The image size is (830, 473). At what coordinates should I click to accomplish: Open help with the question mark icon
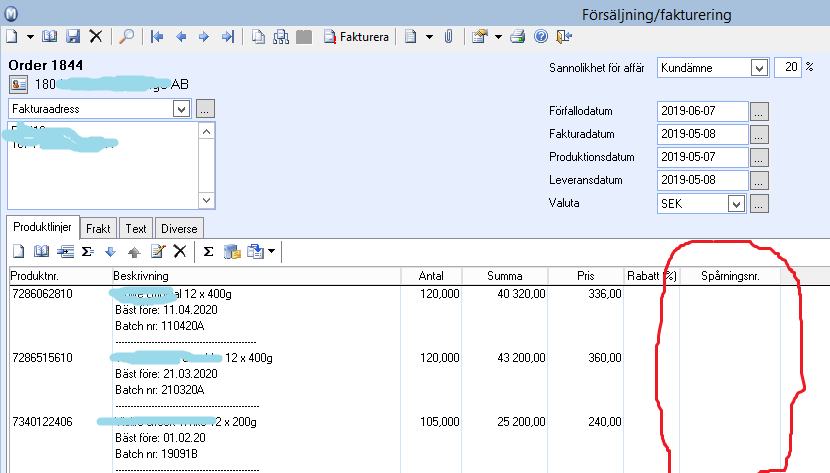[x=541, y=36]
